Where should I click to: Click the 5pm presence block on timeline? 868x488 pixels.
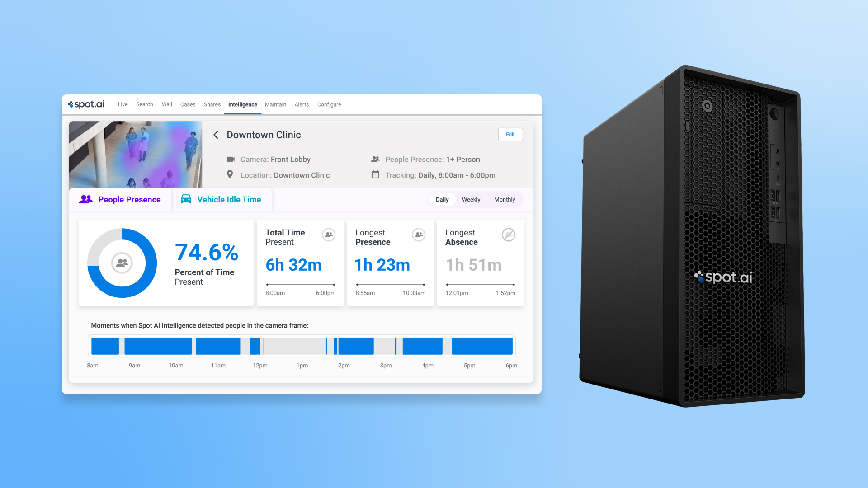pyautogui.click(x=482, y=346)
